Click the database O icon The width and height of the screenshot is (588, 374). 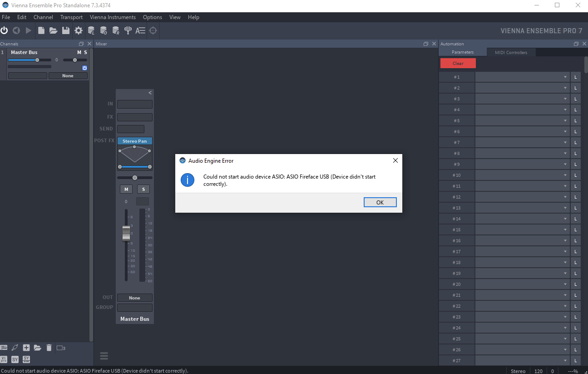pos(104,30)
